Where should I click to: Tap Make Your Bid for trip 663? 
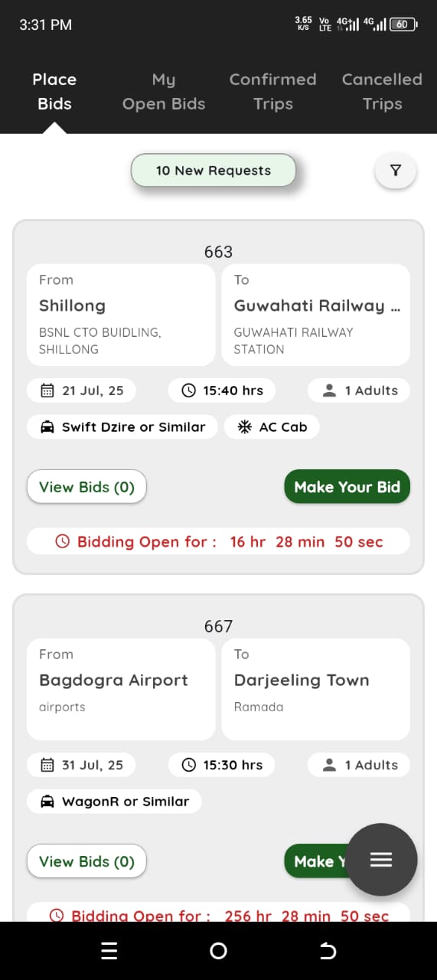click(347, 487)
